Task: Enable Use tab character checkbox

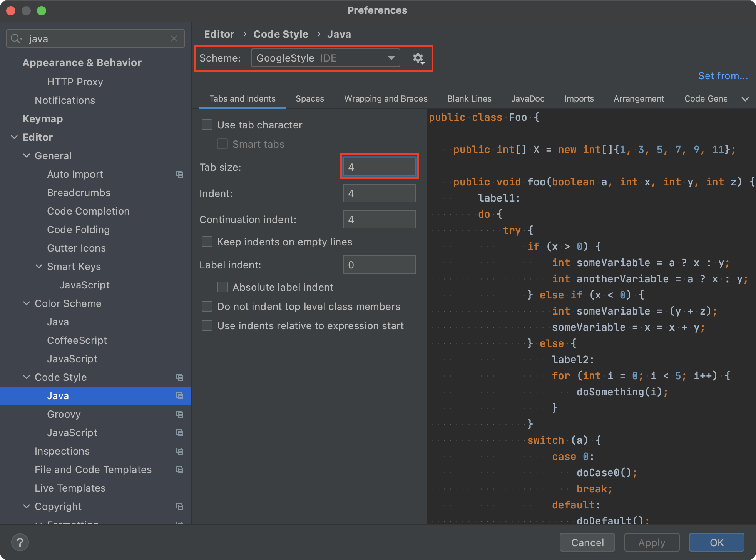Action: [207, 125]
